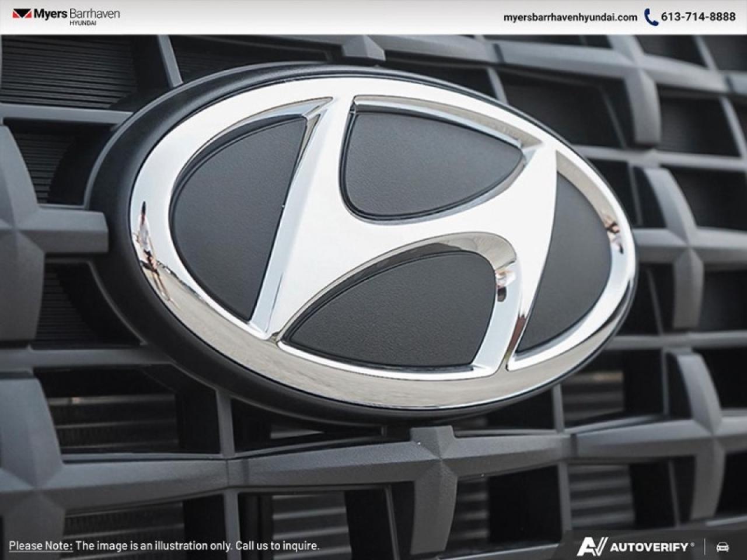Click the top header bar
The width and height of the screenshot is (747, 560).
click(373, 15)
